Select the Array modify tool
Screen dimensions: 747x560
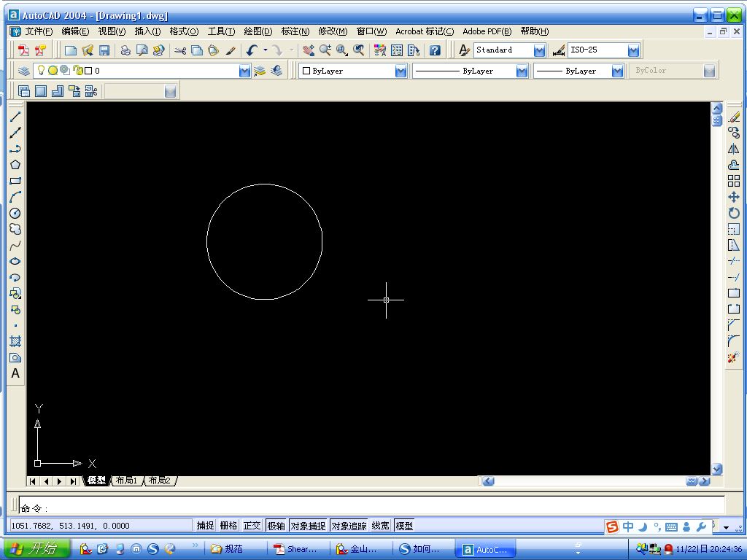[734, 181]
